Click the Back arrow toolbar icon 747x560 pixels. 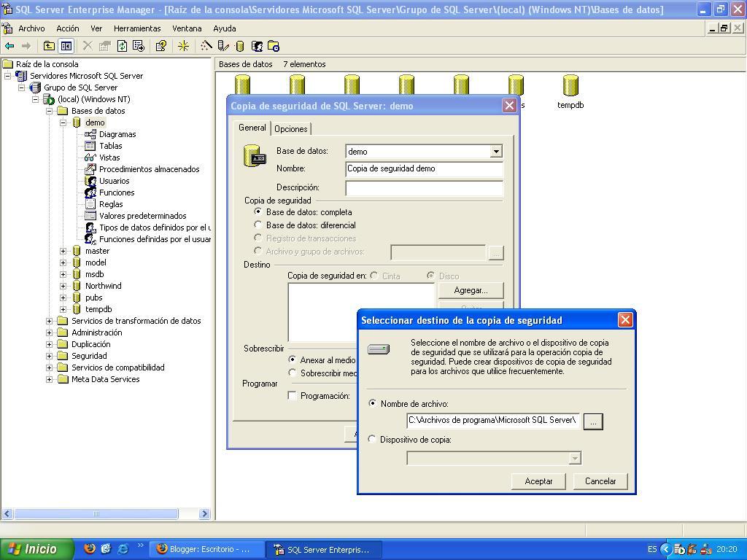click(9, 46)
